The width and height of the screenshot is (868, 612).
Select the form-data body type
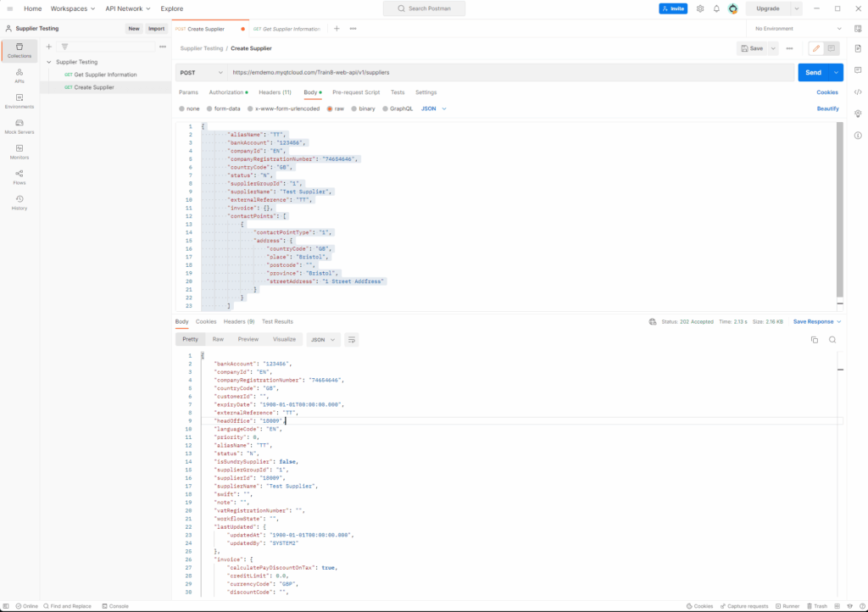tap(210, 108)
